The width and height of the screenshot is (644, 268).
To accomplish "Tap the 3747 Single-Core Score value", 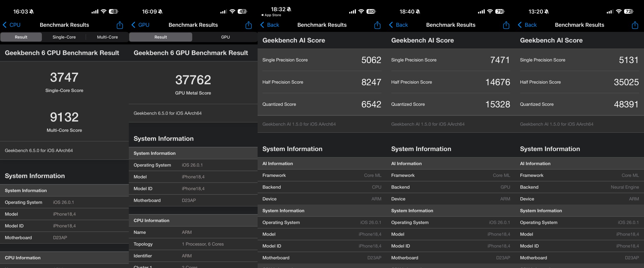I will 64,77.
